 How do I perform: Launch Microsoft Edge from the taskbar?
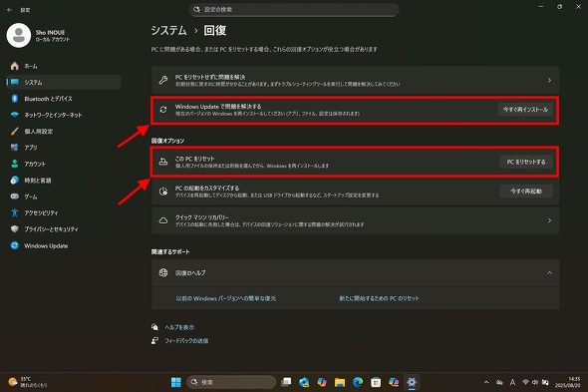click(x=358, y=382)
